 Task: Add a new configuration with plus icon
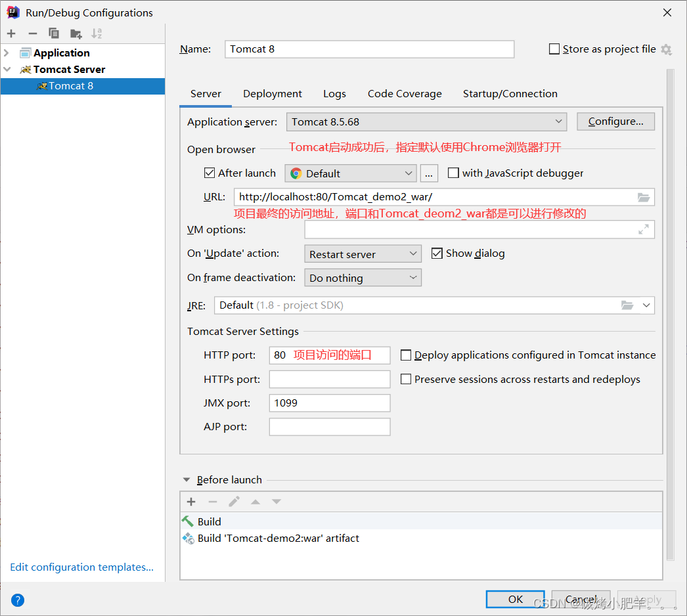11,33
